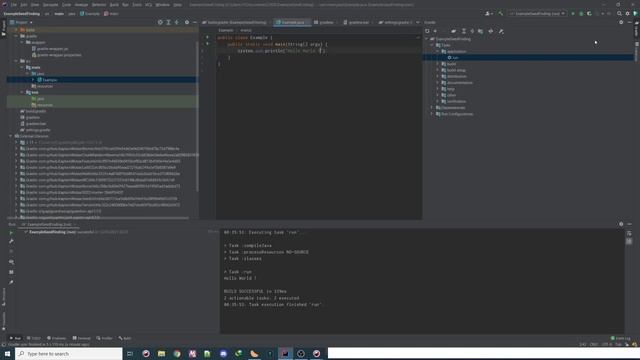Switch to build.gradle editor tab
This screenshot has height=360, width=640.
234,22
